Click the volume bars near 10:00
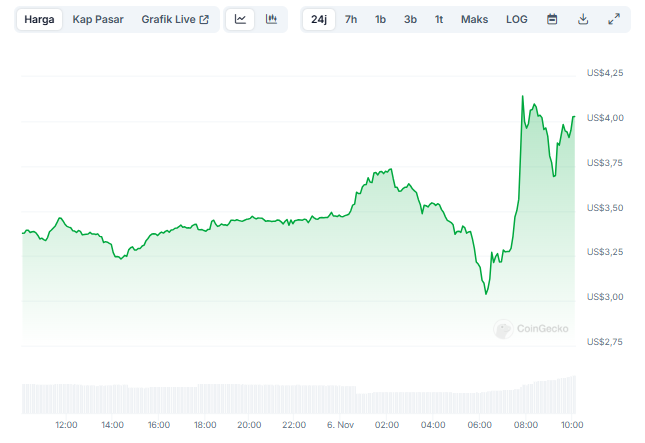645x443 pixels. click(x=571, y=395)
